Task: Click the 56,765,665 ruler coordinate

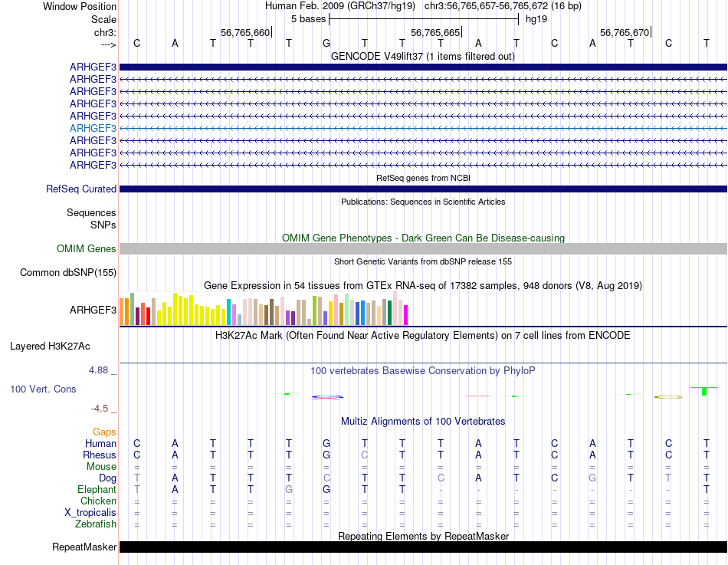Action: 435,32
